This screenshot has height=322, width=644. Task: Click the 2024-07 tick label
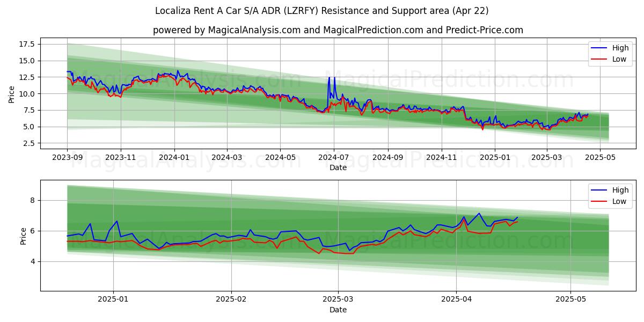pyautogui.click(x=334, y=158)
